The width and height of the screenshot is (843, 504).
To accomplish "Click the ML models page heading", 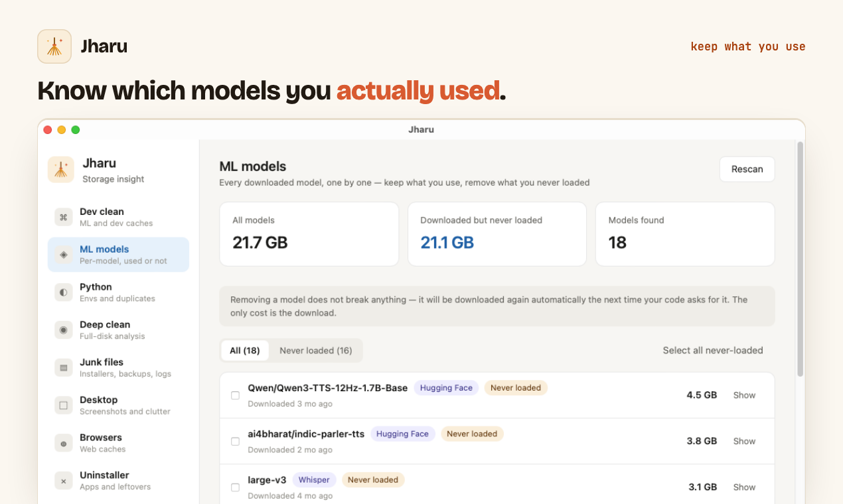I will tap(253, 166).
